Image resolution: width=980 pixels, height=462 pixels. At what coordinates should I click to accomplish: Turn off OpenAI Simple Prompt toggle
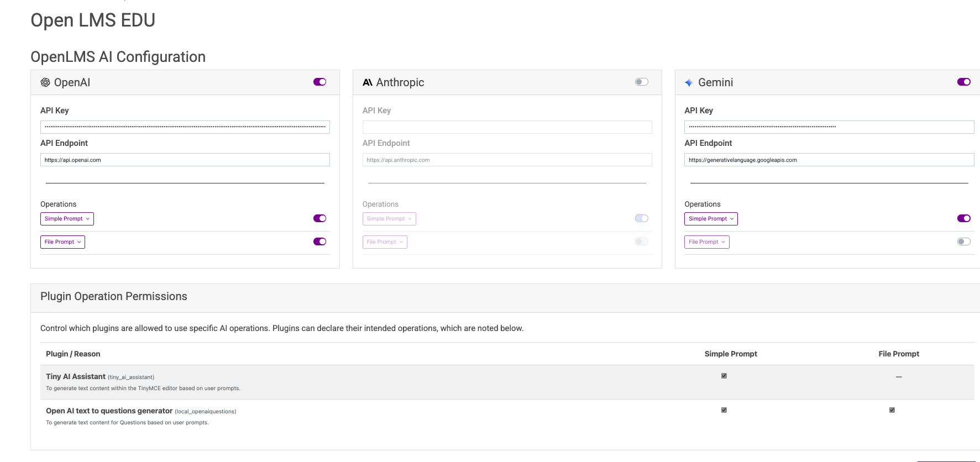(x=319, y=218)
